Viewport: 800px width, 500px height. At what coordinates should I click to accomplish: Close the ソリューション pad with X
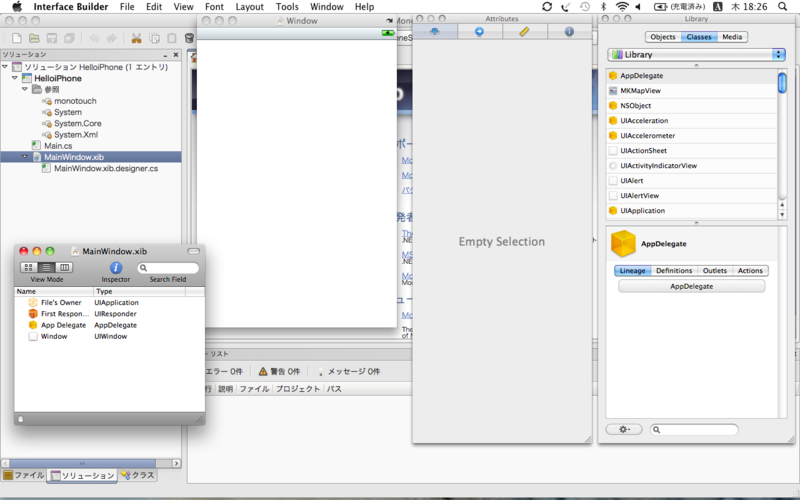[176, 55]
